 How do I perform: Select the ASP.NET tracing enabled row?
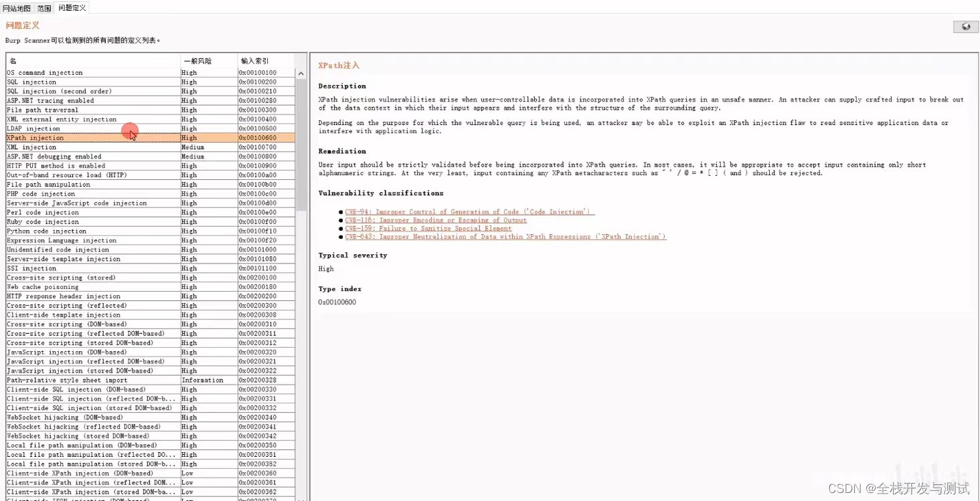tap(151, 101)
